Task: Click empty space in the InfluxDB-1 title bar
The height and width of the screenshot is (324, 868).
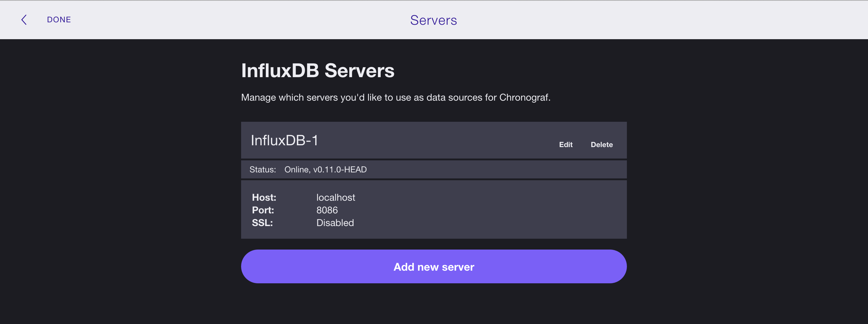Action: click(x=438, y=140)
